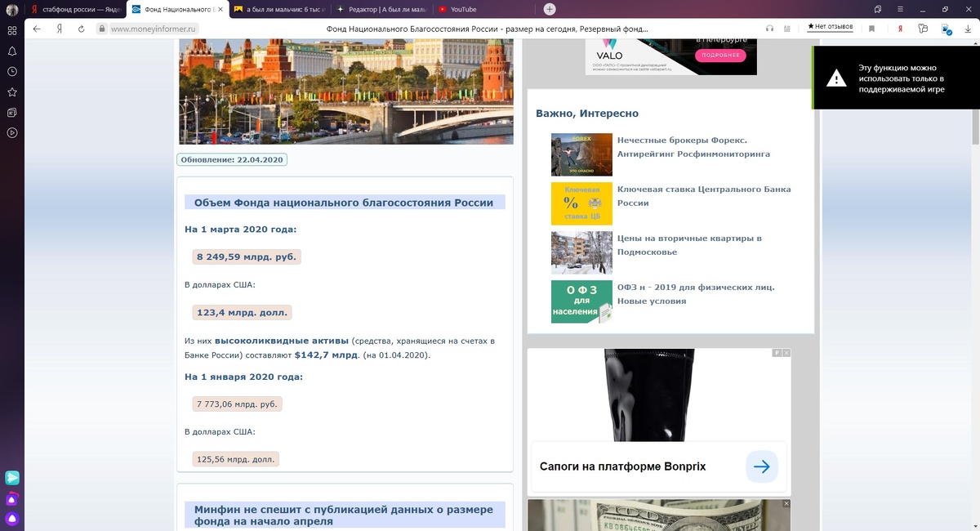The width and height of the screenshot is (980, 531).
Task: Click 'Объем Фонда национального благосостояния России' heading
Action: [344, 203]
